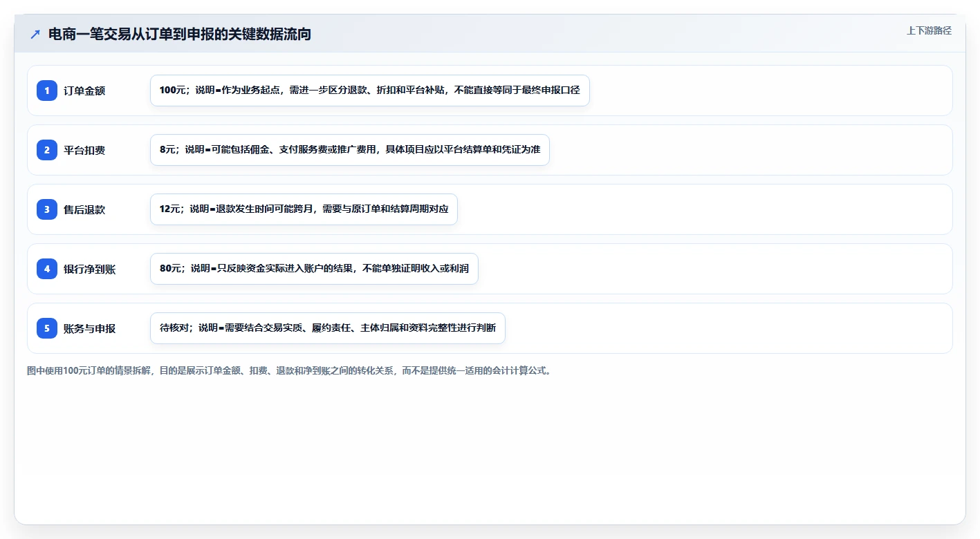This screenshot has width=980, height=539.
Task: Click the number 2 step badge
Action: tap(47, 150)
